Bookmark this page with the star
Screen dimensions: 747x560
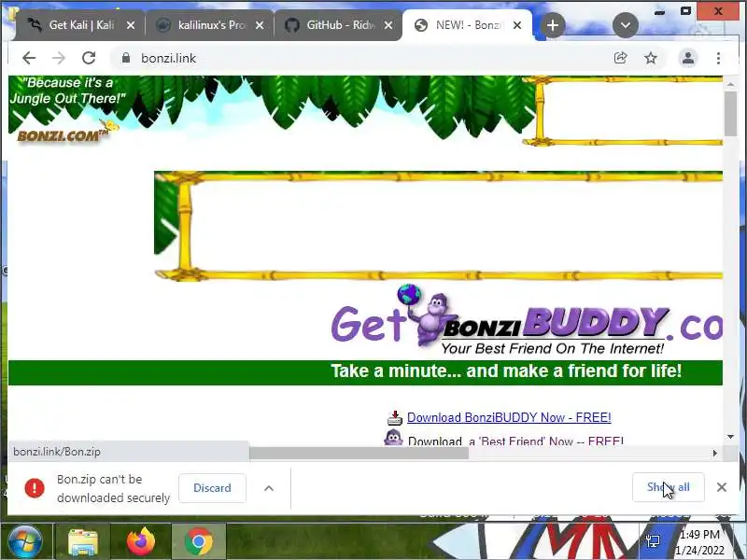650,58
